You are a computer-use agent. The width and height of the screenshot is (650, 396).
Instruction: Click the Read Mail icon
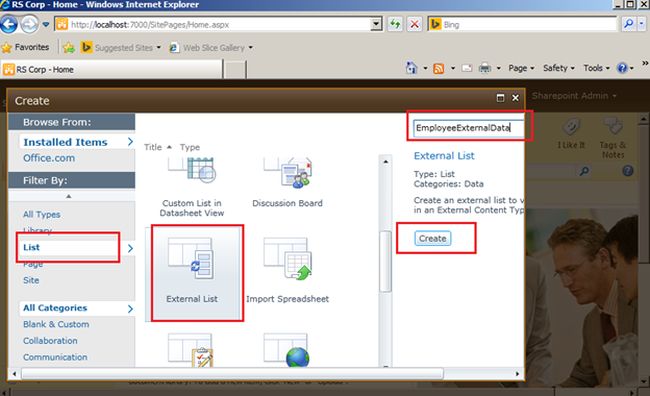click(x=467, y=68)
